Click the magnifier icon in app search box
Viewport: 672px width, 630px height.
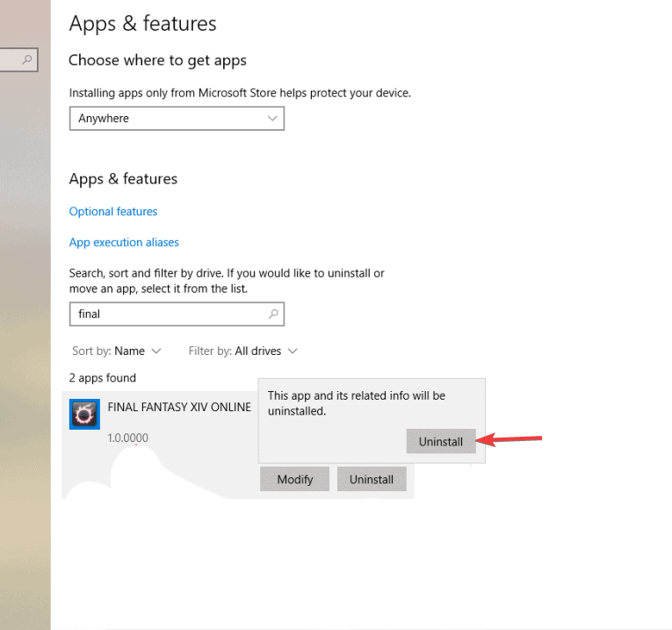pos(273,315)
